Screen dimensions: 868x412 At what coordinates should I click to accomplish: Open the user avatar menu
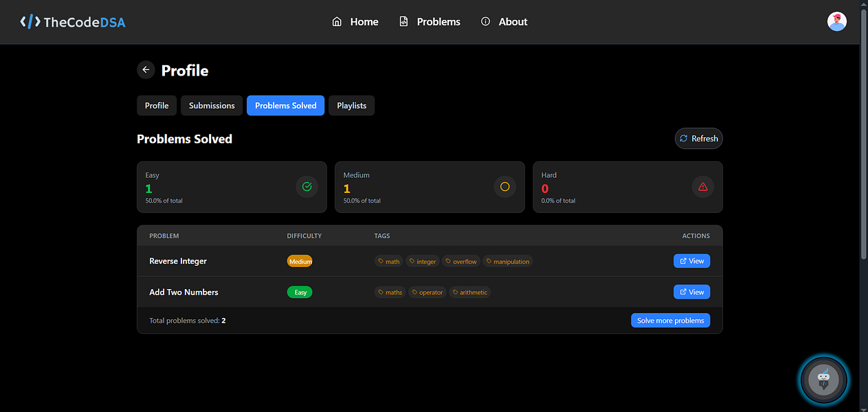(836, 22)
